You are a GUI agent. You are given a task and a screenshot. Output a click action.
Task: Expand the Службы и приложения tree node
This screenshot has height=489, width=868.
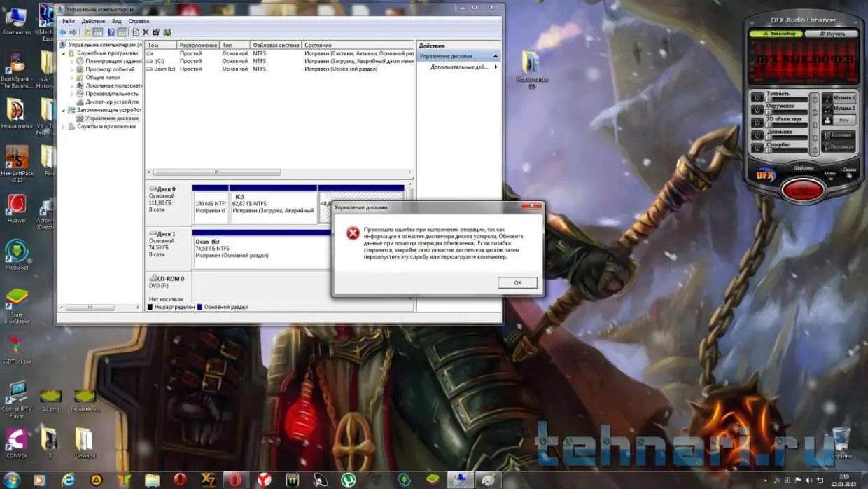click(x=64, y=127)
